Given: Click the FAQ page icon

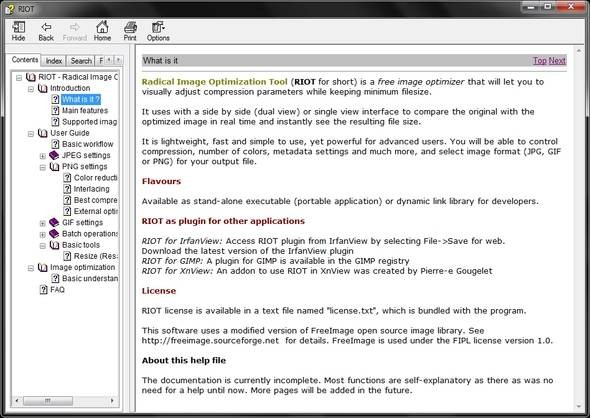Looking at the screenshot, I should coord(44,290).
